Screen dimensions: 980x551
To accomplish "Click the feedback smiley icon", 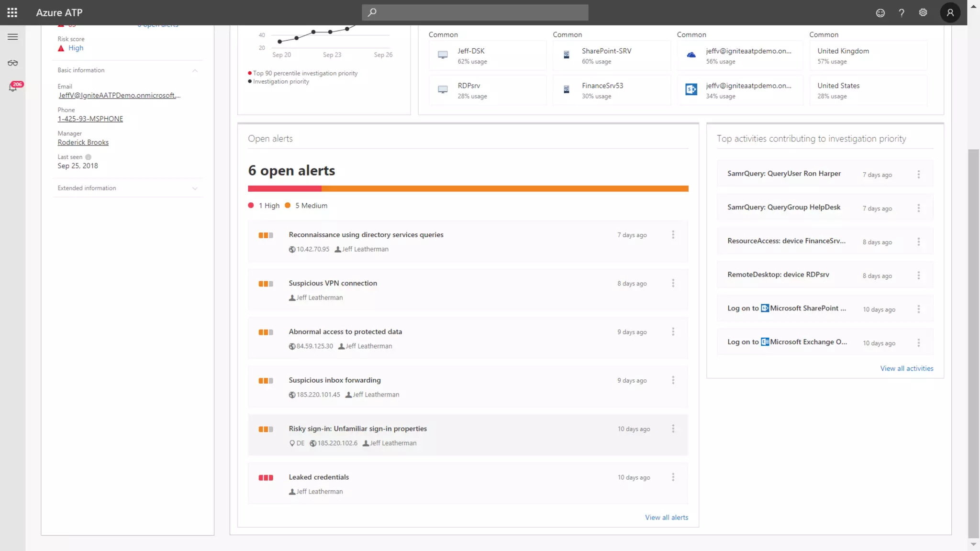I will [x=880, y=13].
